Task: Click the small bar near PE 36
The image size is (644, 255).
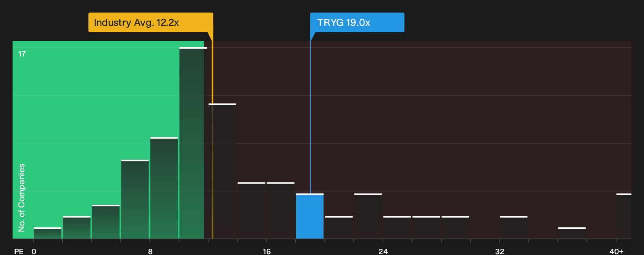Action: pos(572,233)
